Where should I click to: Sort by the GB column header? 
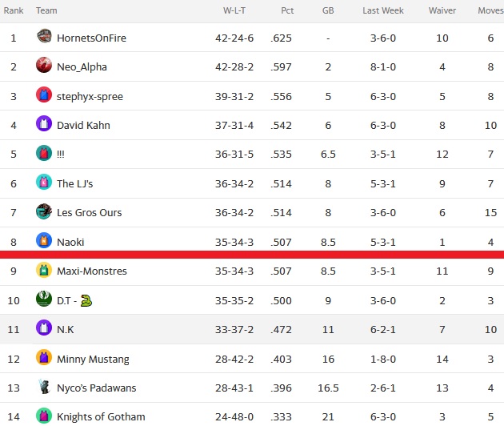(x=328, y=10)
